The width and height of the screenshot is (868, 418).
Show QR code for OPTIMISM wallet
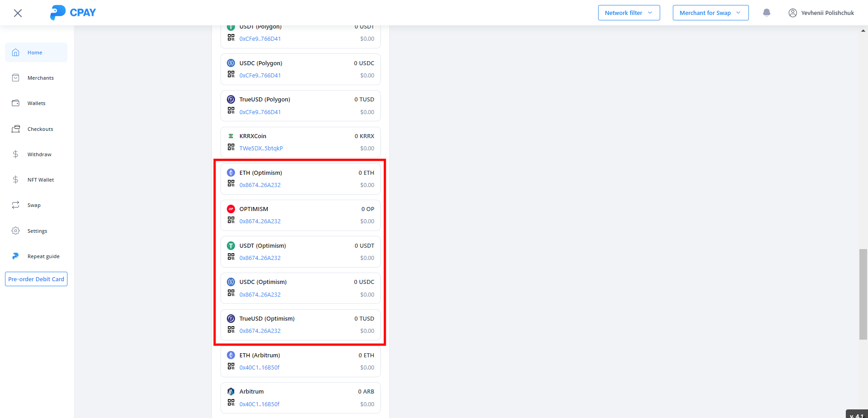(231, 220)
